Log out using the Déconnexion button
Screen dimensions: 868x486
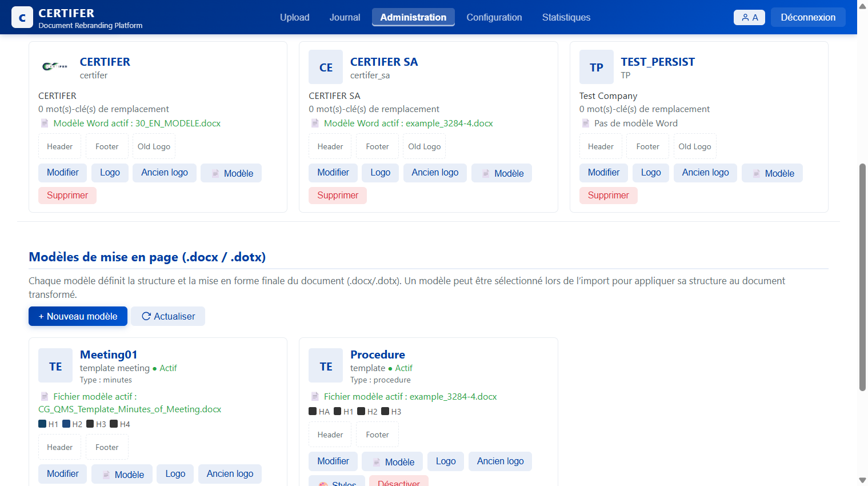click(x=807, y=17)
